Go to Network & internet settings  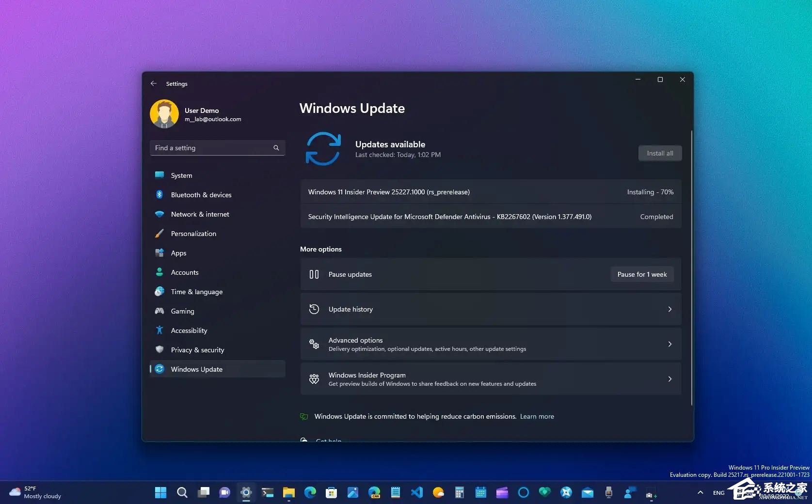coord(217,214)
